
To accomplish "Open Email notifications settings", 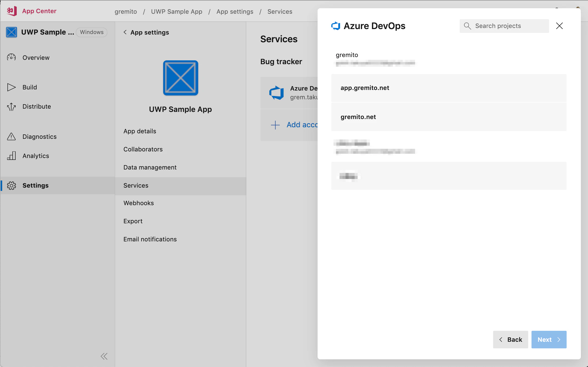I will pyautogui.click(x=150, y=239).
